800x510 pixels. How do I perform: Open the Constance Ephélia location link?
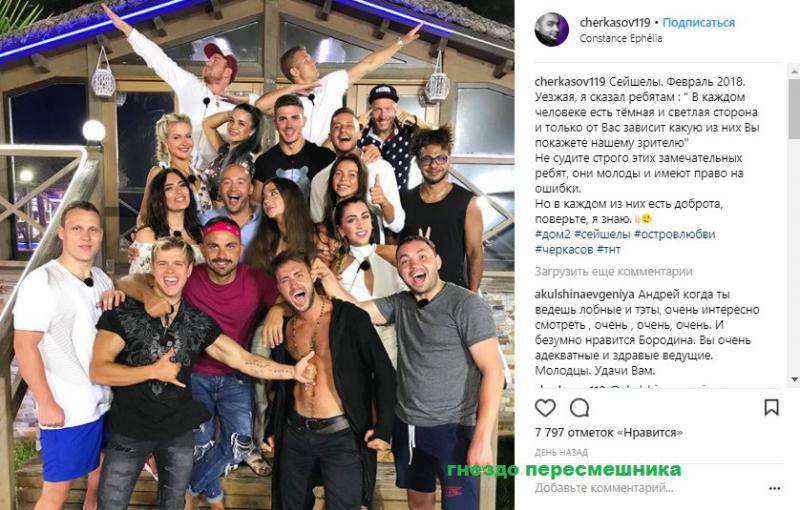pos(621,38)
